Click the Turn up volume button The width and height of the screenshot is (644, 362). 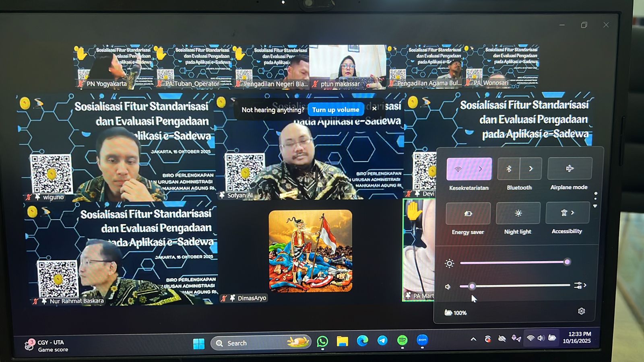[x=336, y=110]
